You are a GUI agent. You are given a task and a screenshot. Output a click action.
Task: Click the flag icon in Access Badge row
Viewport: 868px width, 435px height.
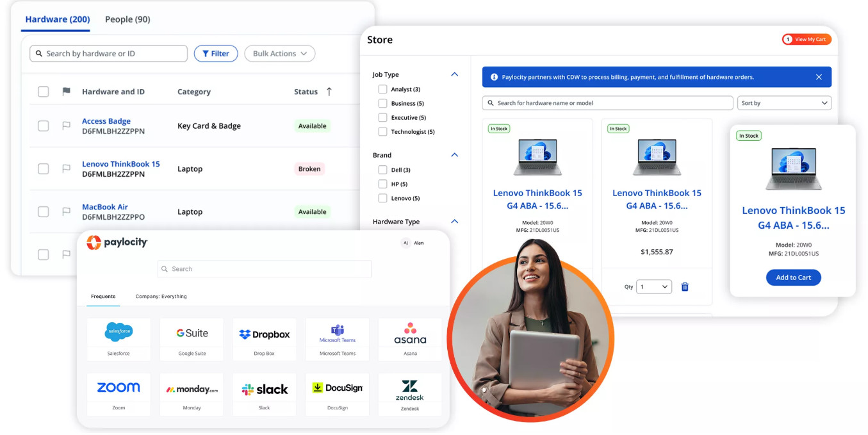(x=66, y=126)
